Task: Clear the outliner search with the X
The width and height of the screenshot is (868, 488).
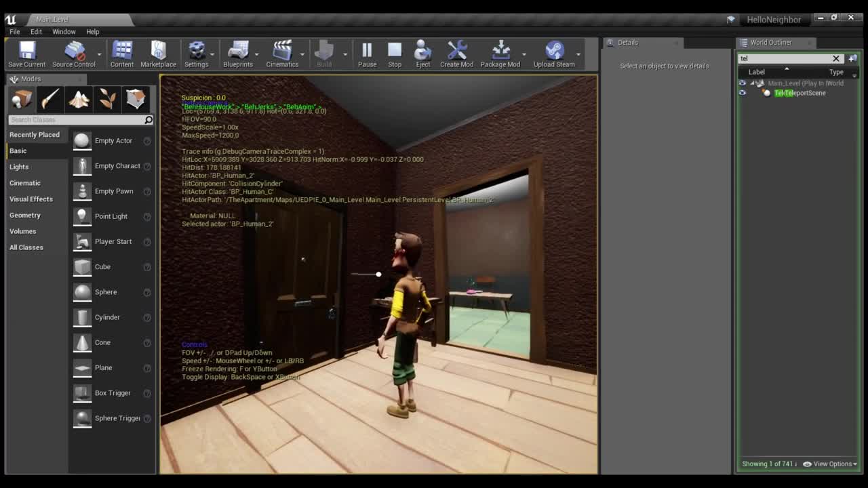Action: 836,58
